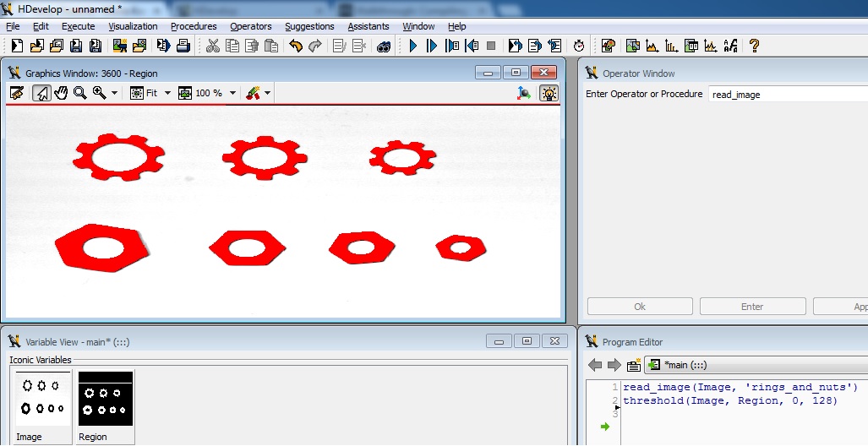Screen dimensions: 868x446
Task: Click the Copy toolbar icon
Action: tap(232, 46)
